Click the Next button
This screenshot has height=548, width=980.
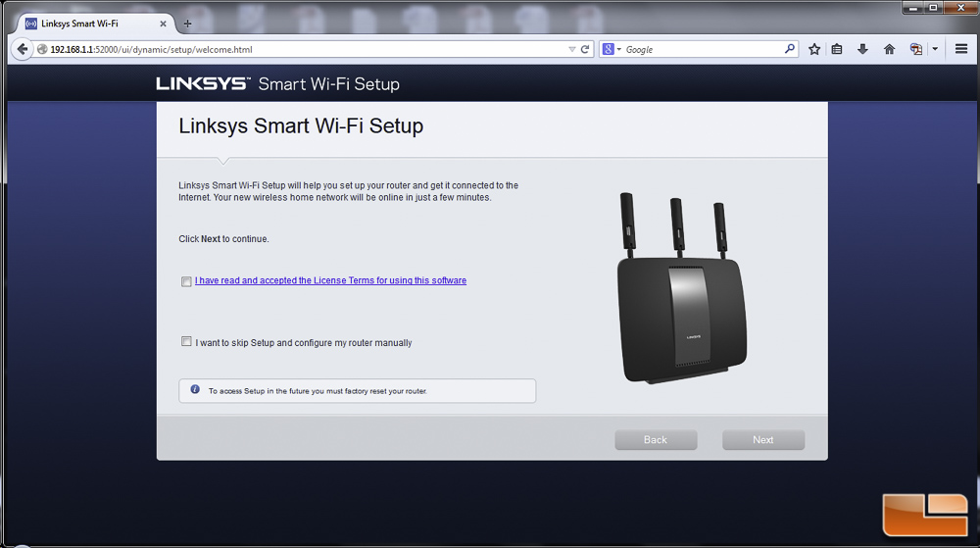click(763, 440)
